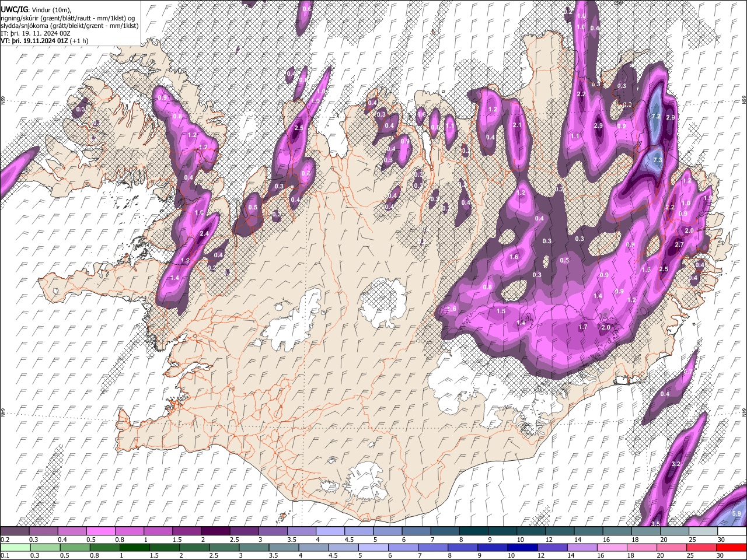
Task: Click the dark green swatch labeled 1 in lower legend
Action: 135,547
